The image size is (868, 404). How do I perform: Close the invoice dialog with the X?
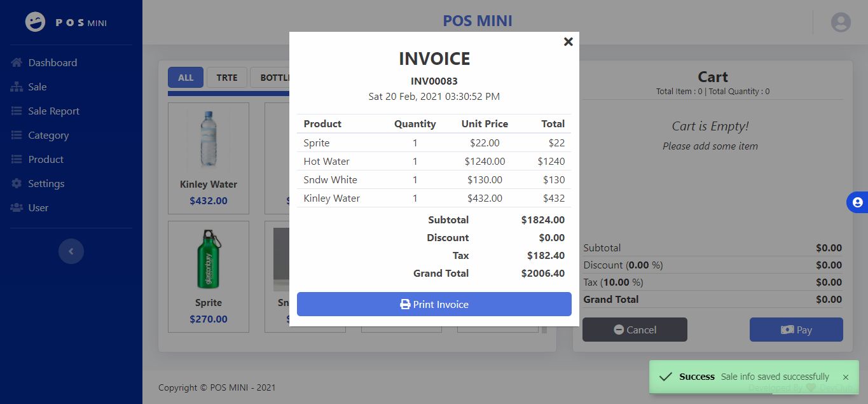(568, 41)
